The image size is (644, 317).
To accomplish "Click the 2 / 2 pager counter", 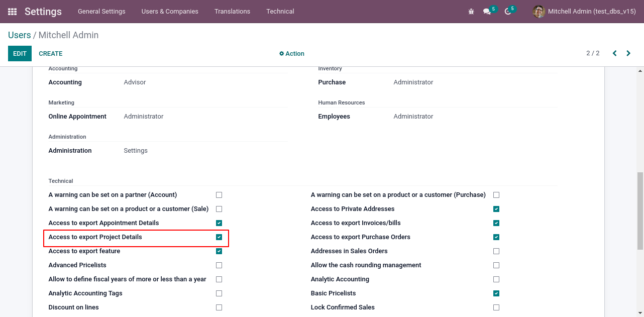I will [x=593, y=53].
